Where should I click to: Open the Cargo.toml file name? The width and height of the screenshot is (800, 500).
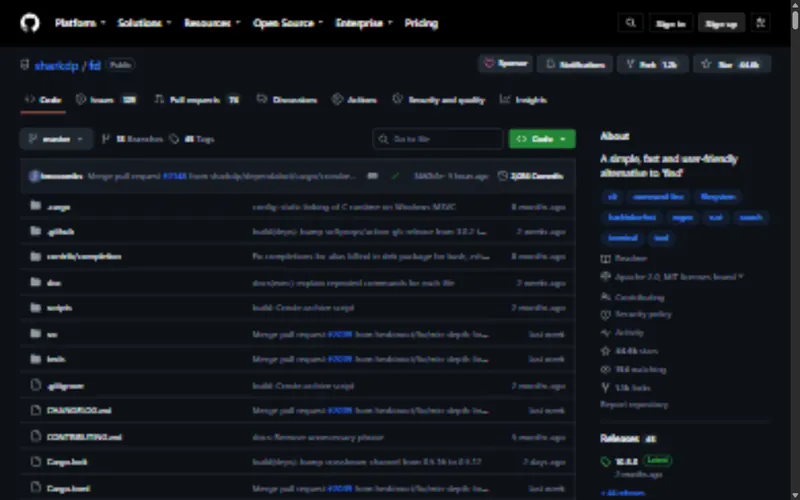pos(68,488)
